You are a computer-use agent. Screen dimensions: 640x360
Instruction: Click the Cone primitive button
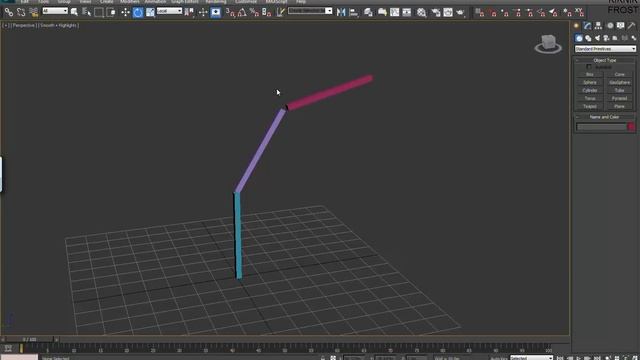[620, 74]
